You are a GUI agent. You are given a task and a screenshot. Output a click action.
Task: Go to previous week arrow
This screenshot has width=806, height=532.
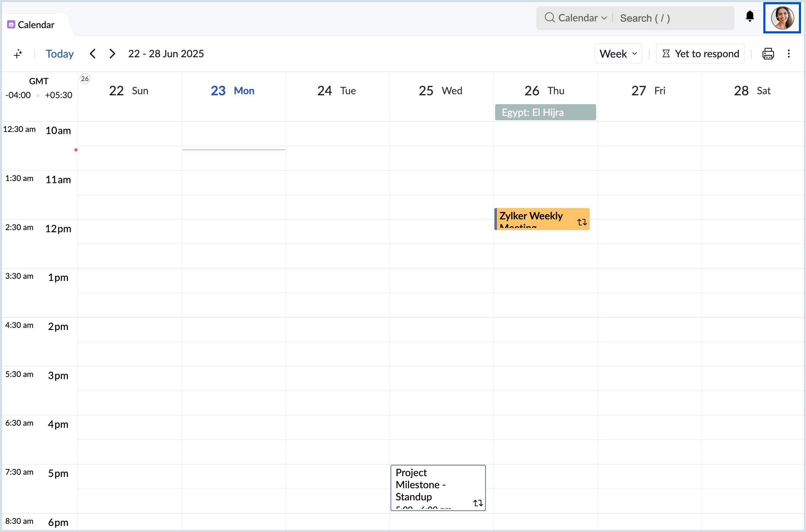93,54
